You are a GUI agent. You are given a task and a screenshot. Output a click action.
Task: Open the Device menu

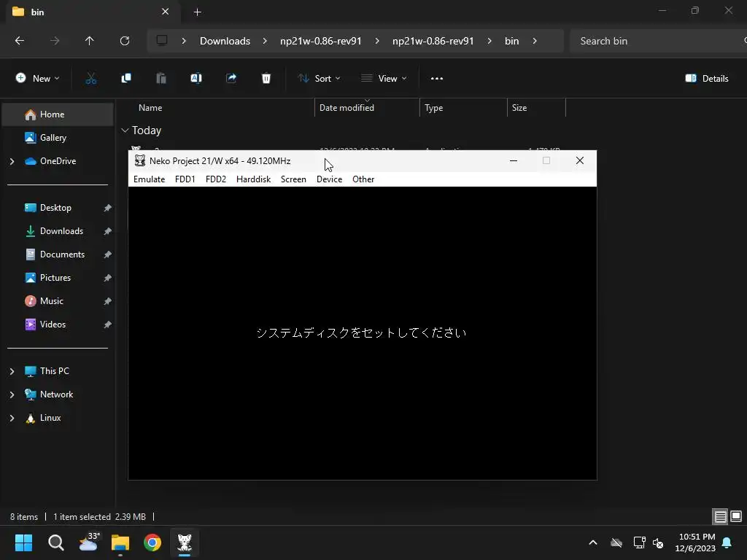329,179
